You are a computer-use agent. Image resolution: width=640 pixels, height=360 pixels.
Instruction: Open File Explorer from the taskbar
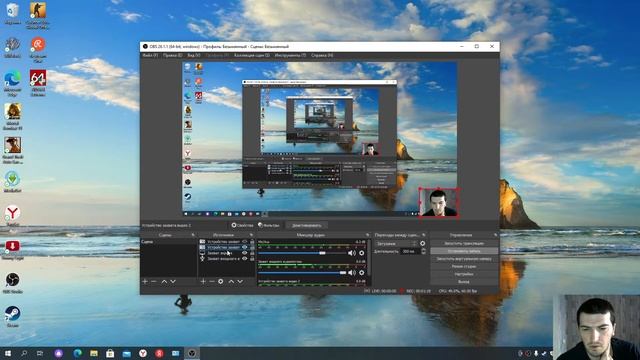pos(94,353)
